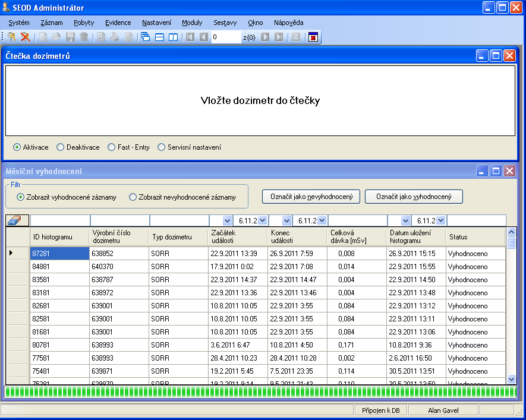Screen dimensions: 526x420
Task: Click the login keys toolbar icon
Action: point(12,37)
